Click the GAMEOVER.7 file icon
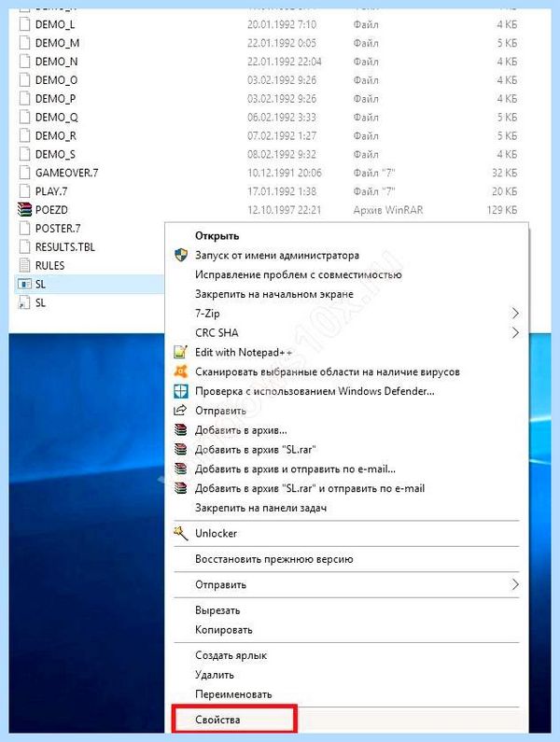This screenshot has height=742, width=560. [x=24, y=173]
